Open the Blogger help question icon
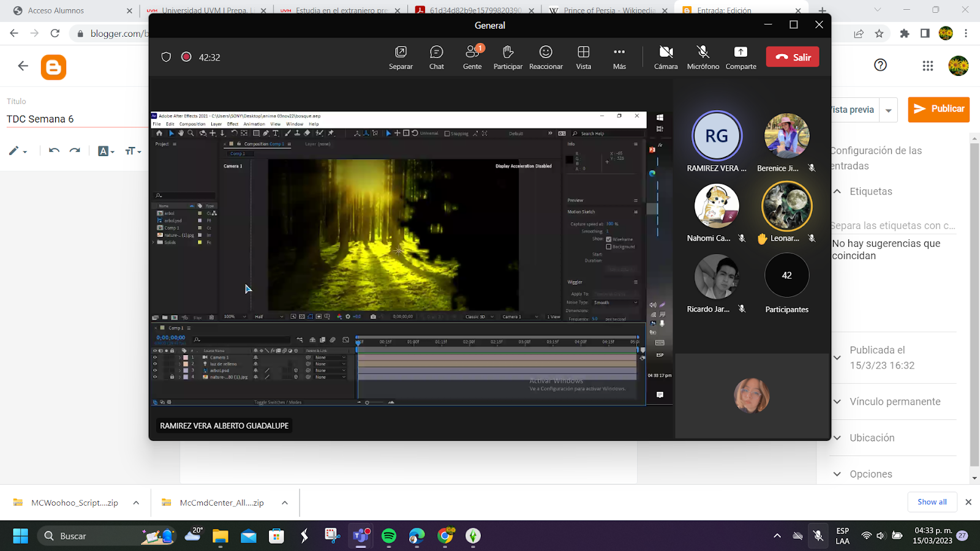Screen dimensions: 980x551 click(880, 65)
